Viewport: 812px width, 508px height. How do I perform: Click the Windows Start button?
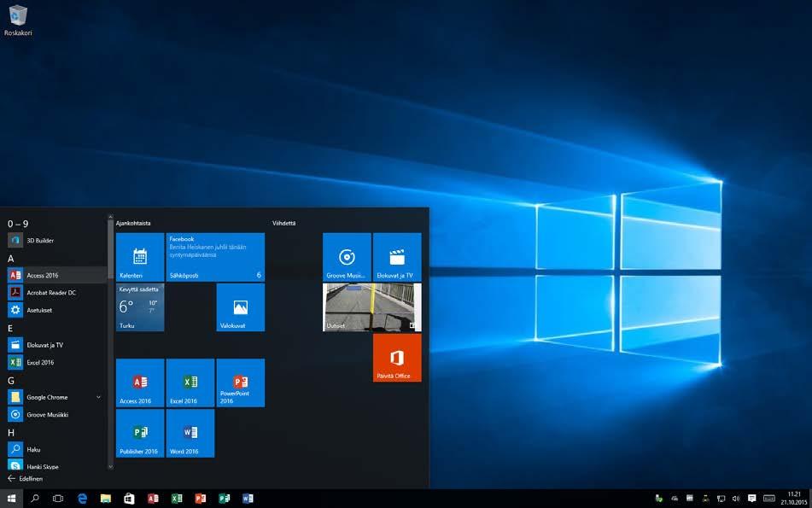coord(11,498)
